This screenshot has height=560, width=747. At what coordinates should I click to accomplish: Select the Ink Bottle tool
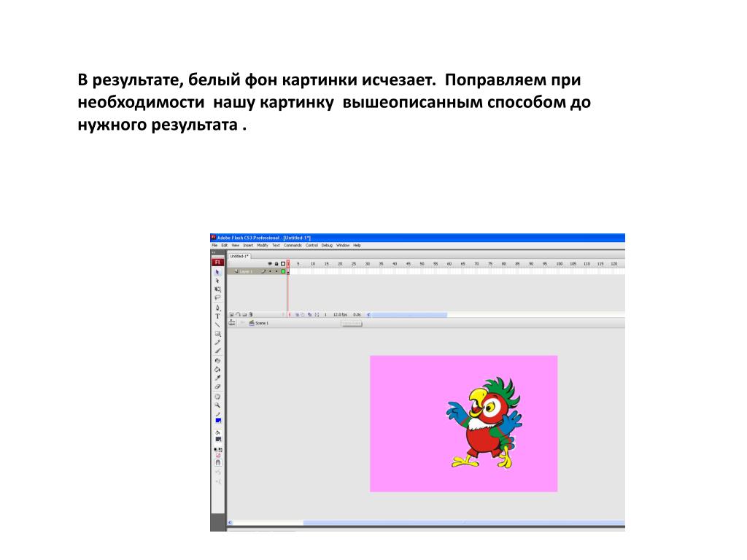tap(217, 360)
